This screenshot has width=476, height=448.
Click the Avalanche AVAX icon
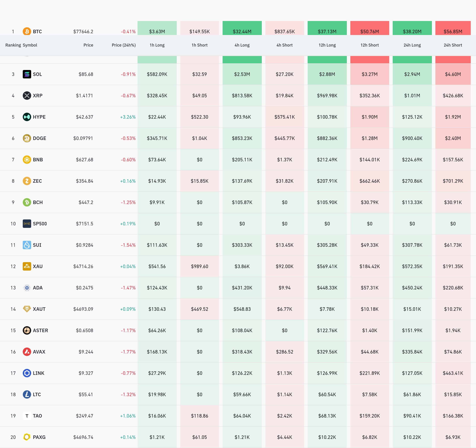[x=27, y=352]
